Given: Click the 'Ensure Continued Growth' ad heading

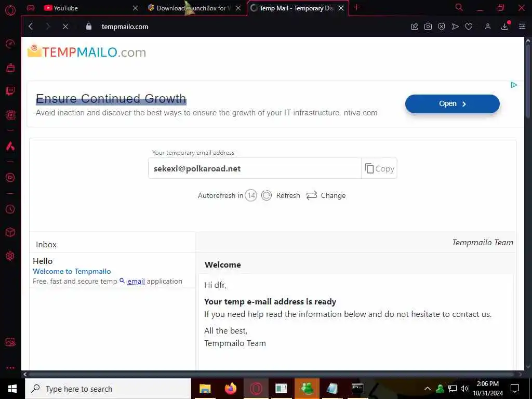Looking at the screenshot, I should [111, 98].
